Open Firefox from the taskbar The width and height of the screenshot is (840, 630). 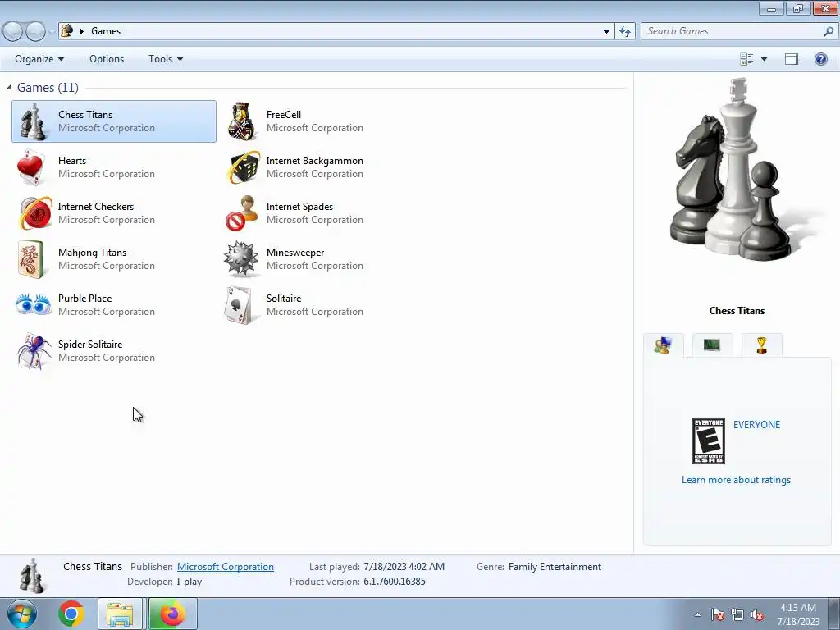(x=172, y=614)
